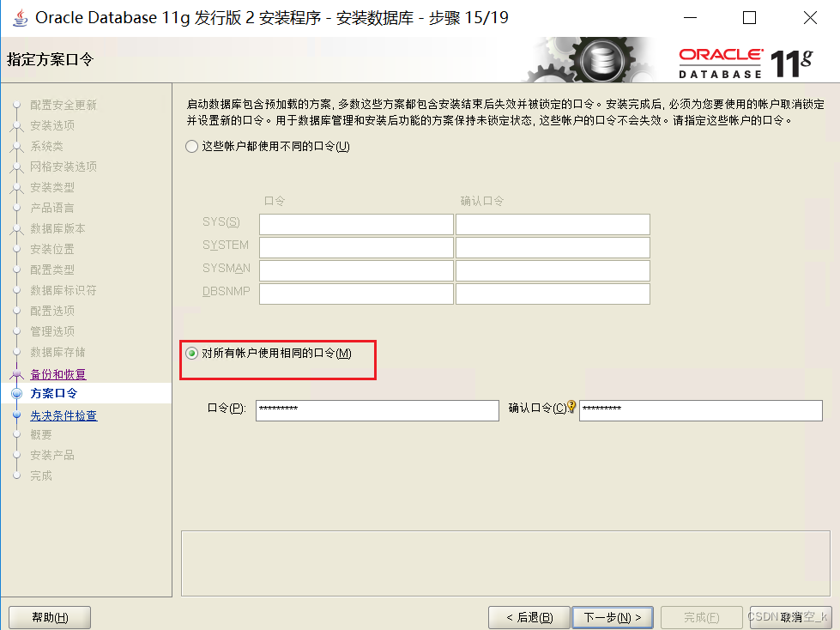Screen dimensions: 840x630
Task: Select 这些帐户都使用不同的口令 radio button
Action: pyautogui.click(x=190, y=147)
